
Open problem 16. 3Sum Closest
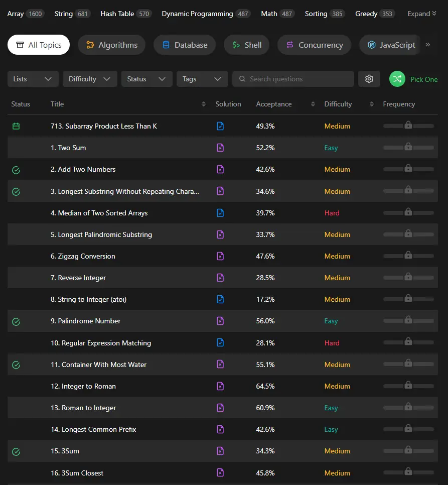coord(77,473)
